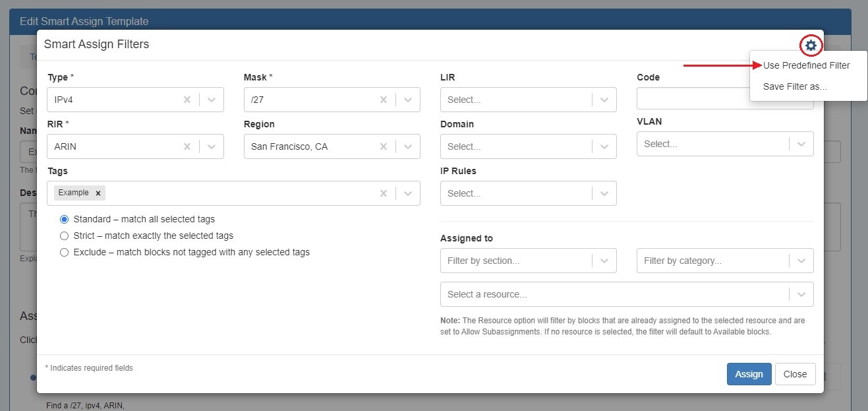
Task: Click the gear settings icon
Action: [x=811, y=46]
